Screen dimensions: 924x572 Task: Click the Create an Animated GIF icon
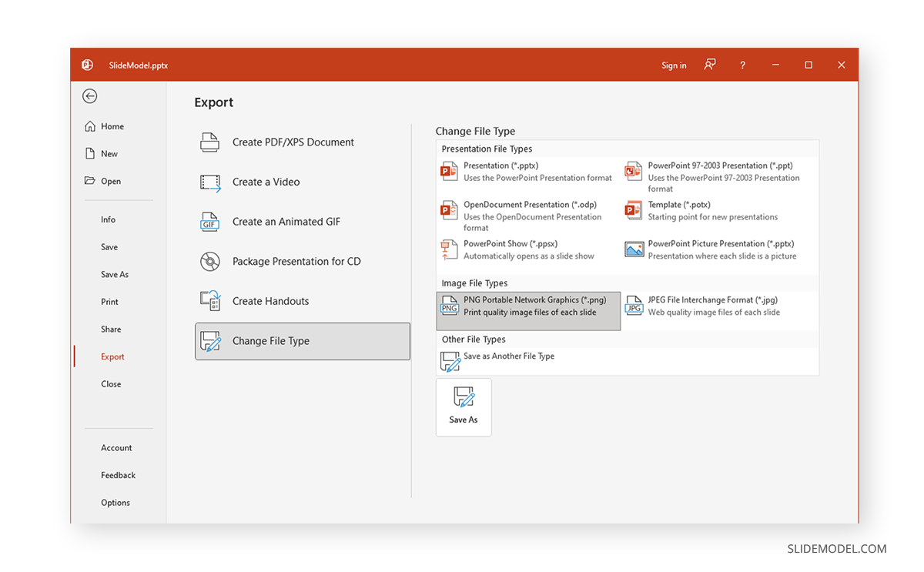click(210, 222)
